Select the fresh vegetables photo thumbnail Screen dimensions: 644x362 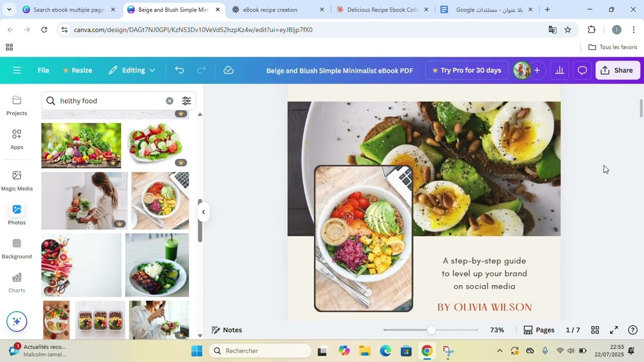pos(81,145)
